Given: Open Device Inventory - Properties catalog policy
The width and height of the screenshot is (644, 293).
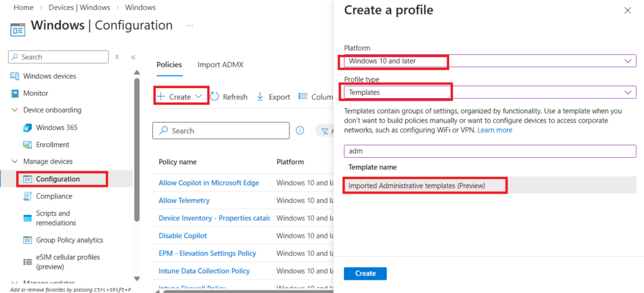Looking at the screenshot, I should 214,218.
